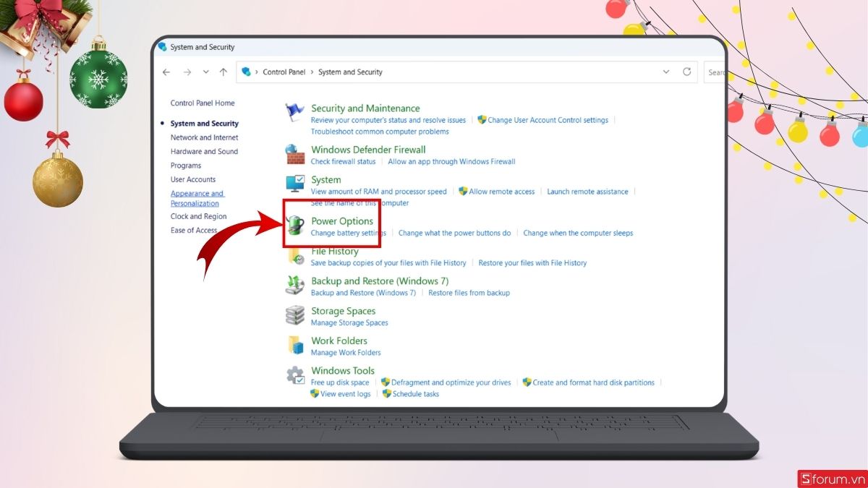868x488 pixels.
Task: Click Restore files from backup
Action: tap(469, 294)
